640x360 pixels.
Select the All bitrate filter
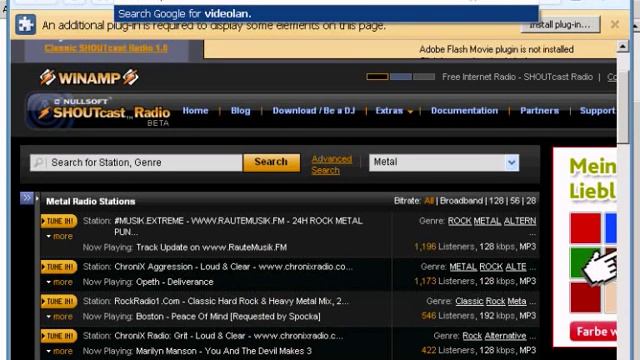pos(429,201)
